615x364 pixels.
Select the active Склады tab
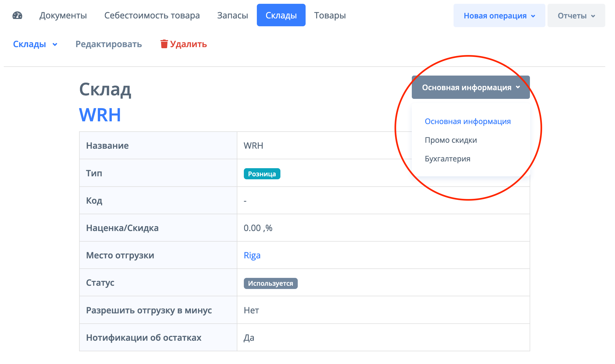[281, 15]
